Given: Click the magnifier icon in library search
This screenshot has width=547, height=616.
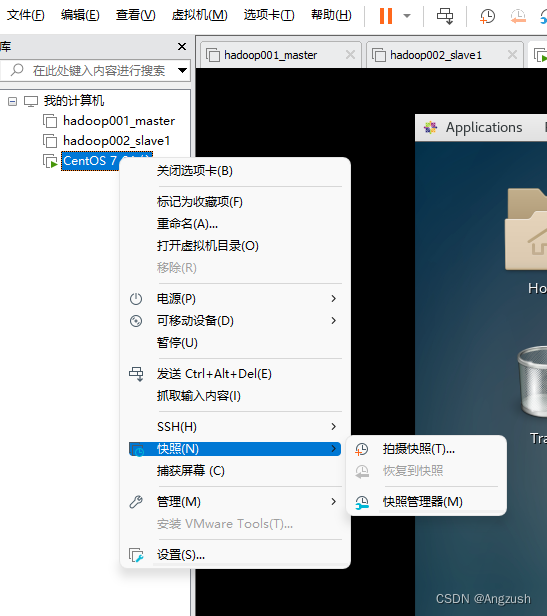Looking at the screenshot, I should point(17,70).
